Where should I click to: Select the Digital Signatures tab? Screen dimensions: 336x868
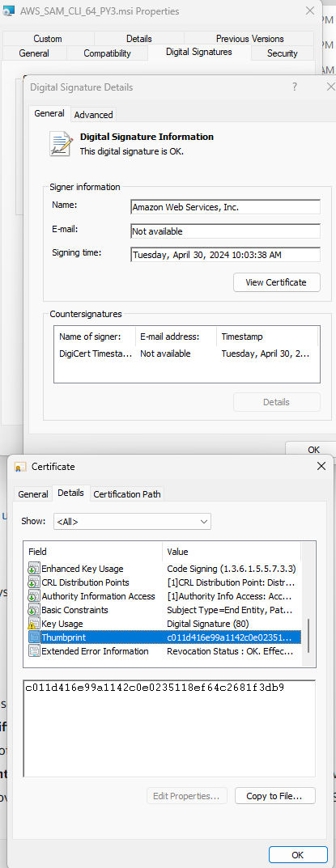(199, 52)
